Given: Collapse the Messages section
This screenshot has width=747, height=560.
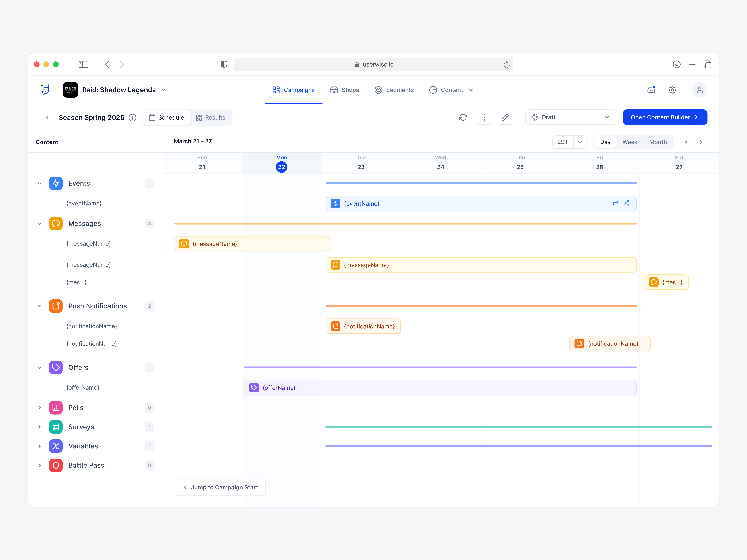Looking at the screenshot, I should pyautogui.click(x=40, y=223).
